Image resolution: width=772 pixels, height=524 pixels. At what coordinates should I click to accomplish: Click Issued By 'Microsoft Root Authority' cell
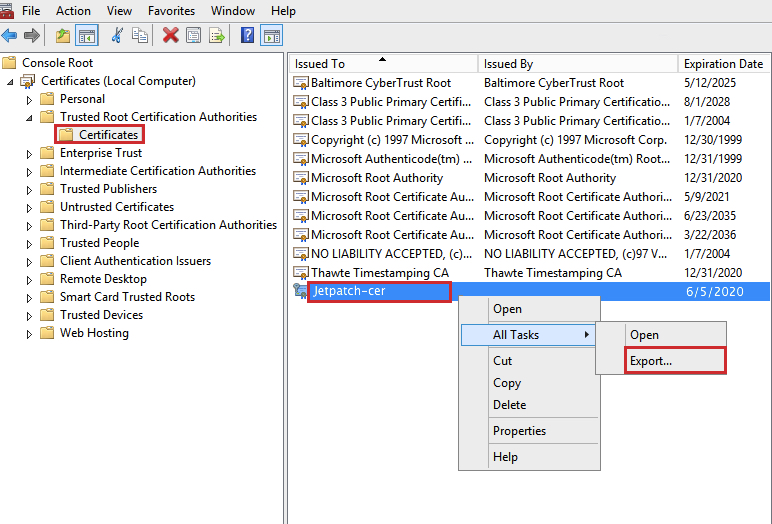pos(549,177)
